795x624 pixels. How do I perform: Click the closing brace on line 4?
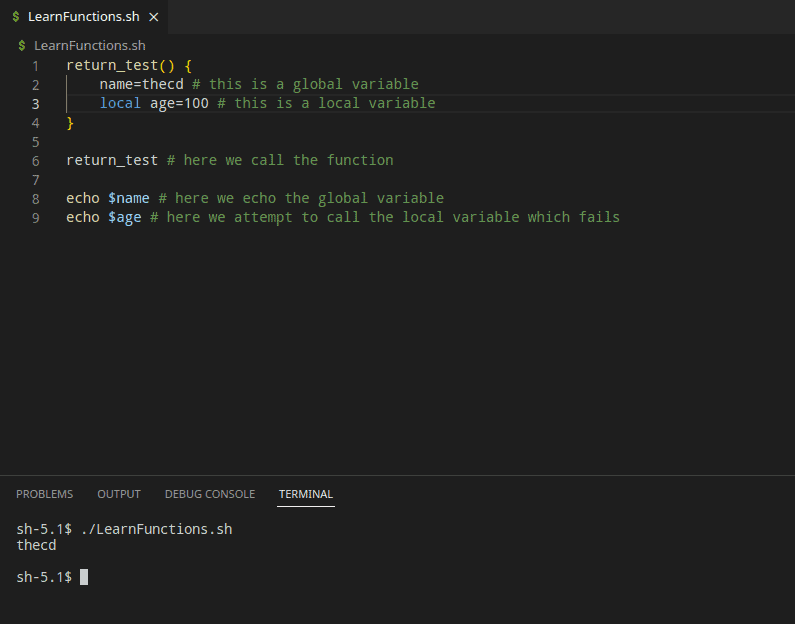[x=70, y=123]
